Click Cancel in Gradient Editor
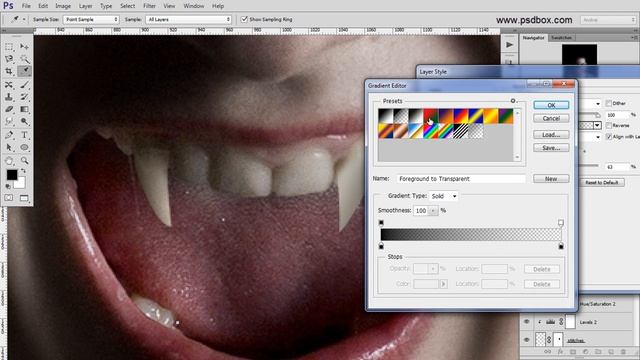 tap(551, 118)
